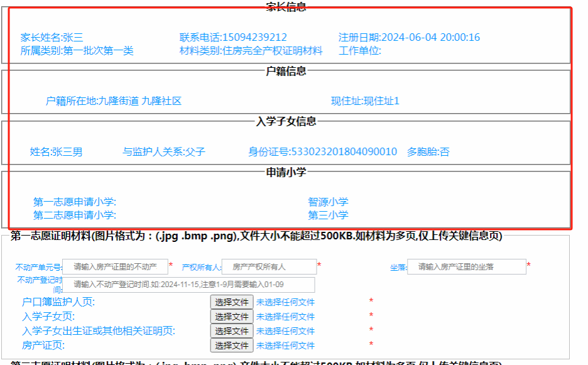
Task: Click the 第一志愿证明材料 section heading
Action: click(256, 236)
